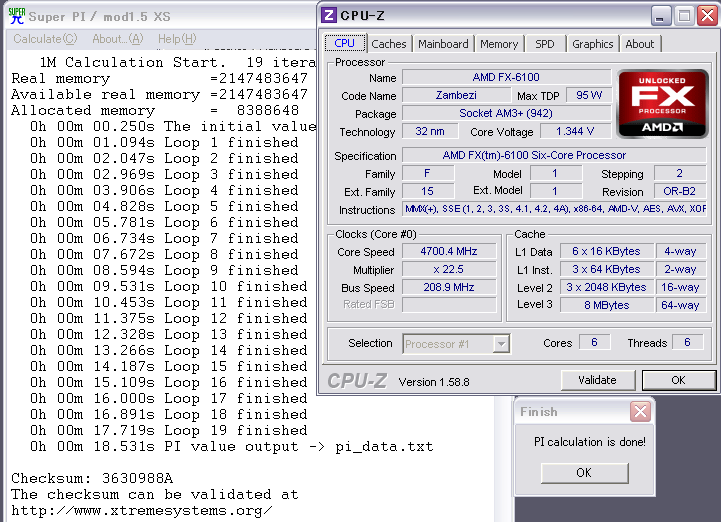This screenshot has height=522, width=721.
Task: Click the AMD FX Unlocked processor logo
Action: click(662, 103)
